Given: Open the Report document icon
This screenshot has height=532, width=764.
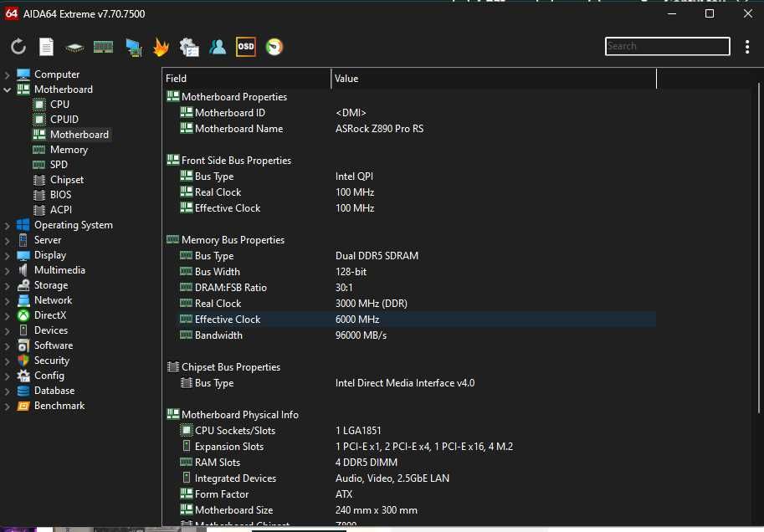Looking at the screenshot, I should (x=46, y=47).
